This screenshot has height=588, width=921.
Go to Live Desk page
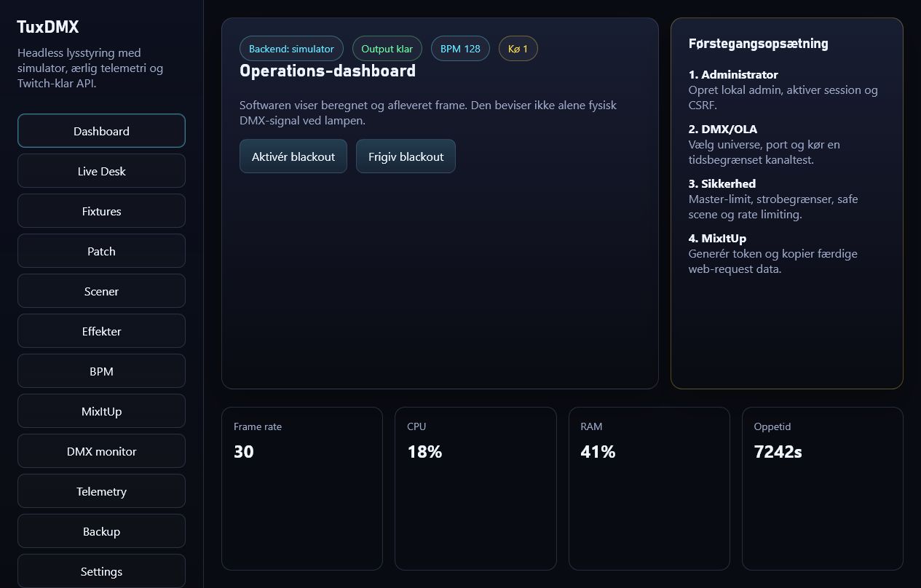[x=101, y=171]
